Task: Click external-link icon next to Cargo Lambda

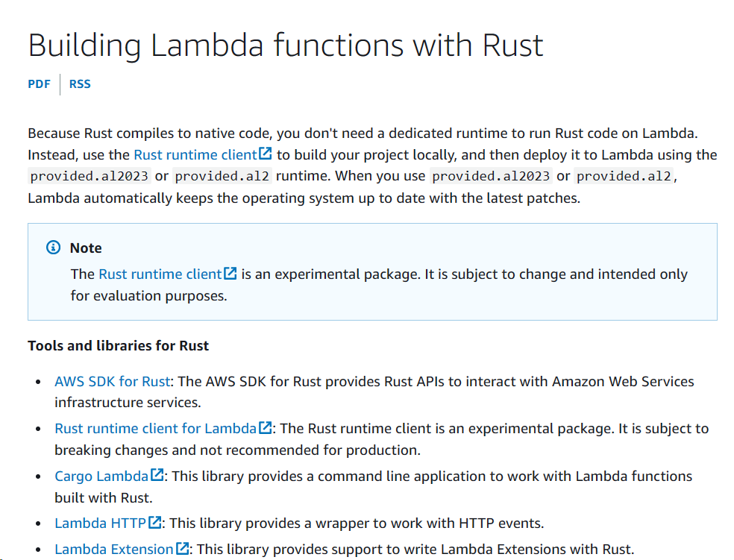Action: click(157, 475)
